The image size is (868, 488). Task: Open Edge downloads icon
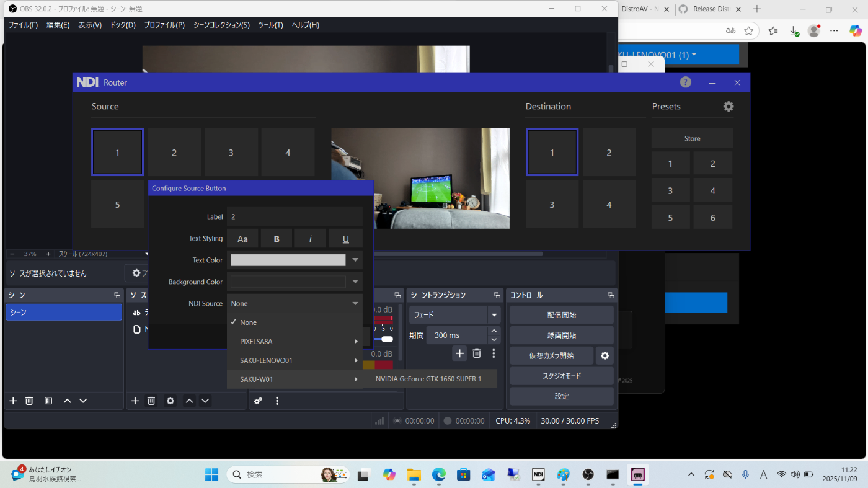(794, 30)
